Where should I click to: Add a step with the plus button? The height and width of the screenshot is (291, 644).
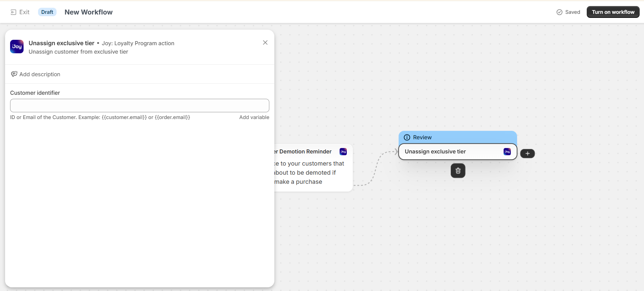click(528, 154)
